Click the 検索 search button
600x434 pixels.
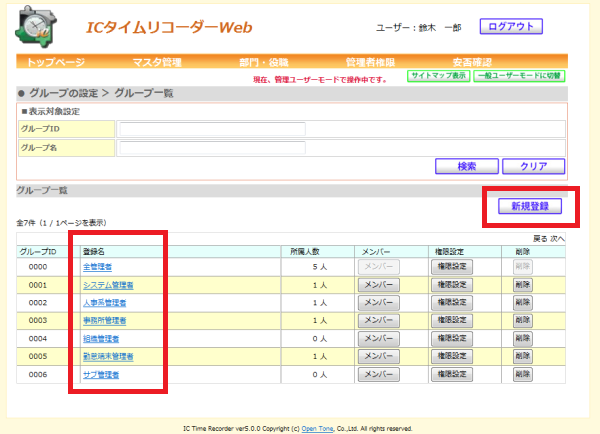(x=467, y=166)
